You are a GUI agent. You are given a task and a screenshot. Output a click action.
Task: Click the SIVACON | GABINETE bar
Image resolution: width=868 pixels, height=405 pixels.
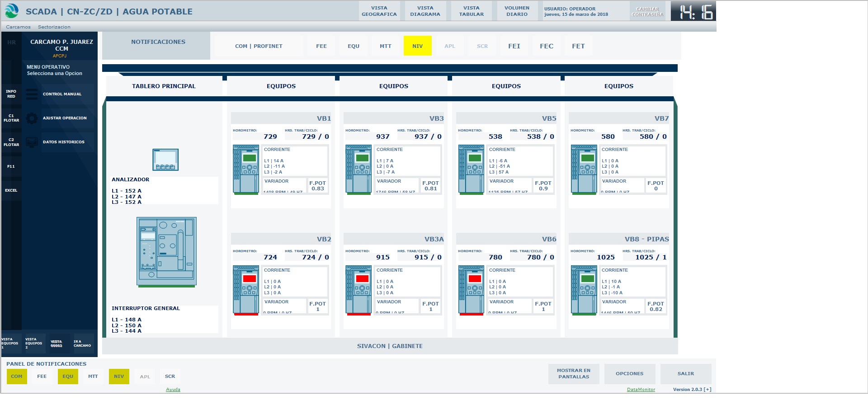[390, 346]
